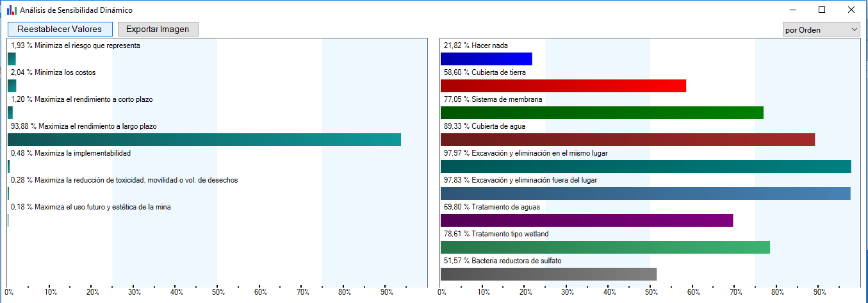The image size is (868, 303).
Task: Click the 'Maximiza el rendimiento a largo plazo' bar
Action: tap(204, 140)
